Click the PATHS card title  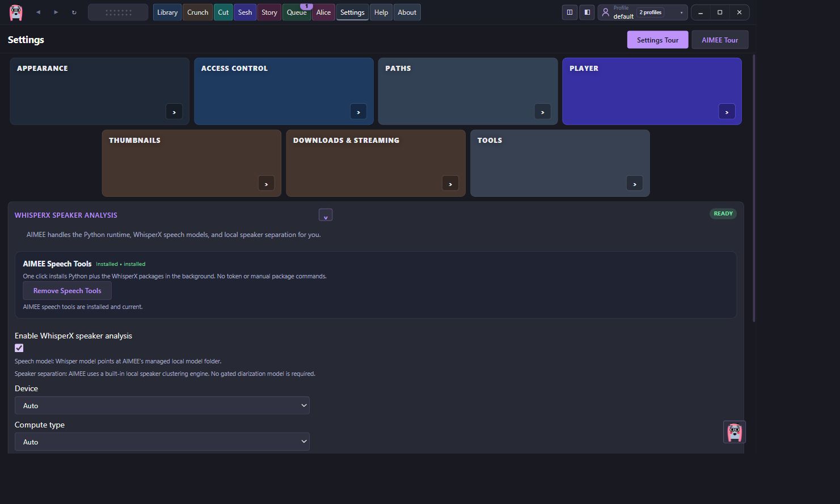(398, 68)
